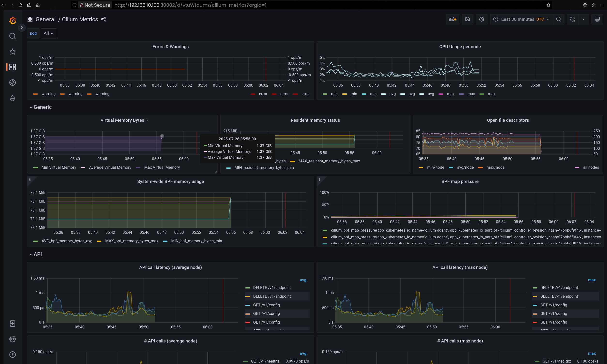The width and height of the screenshot is (607, 364).
Task: Reload the page in the browser
Action: point(21,5)
